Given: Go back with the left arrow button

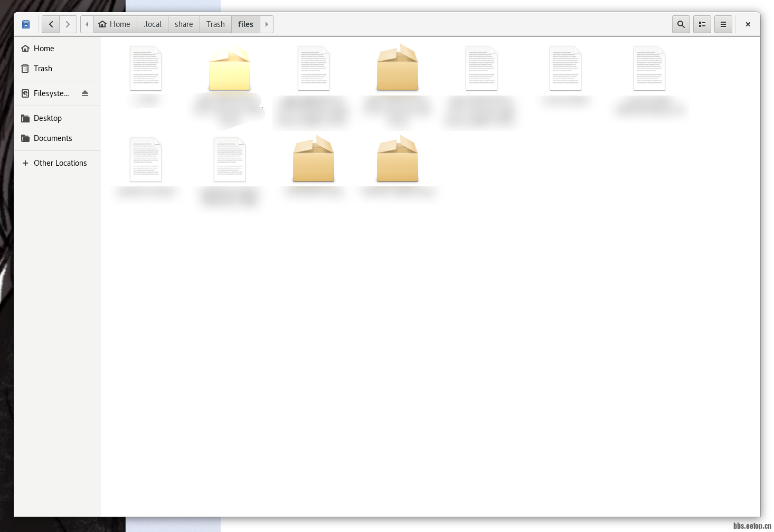Looking at the screenshot, I should [51, 24].
